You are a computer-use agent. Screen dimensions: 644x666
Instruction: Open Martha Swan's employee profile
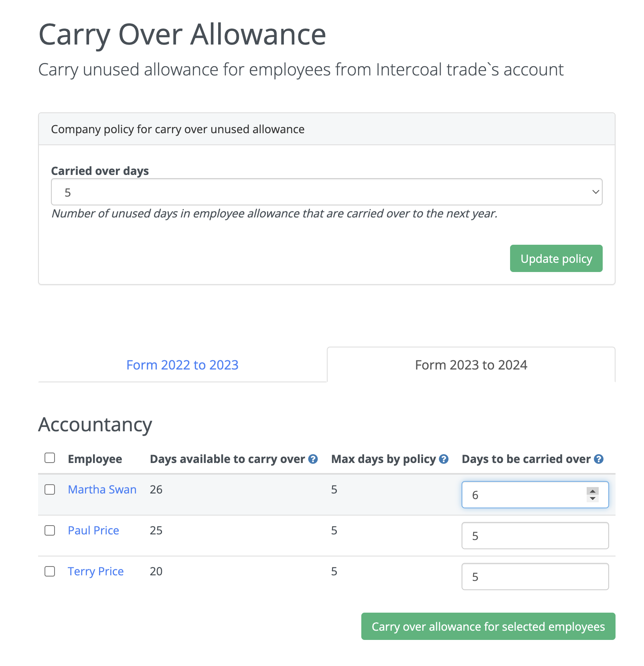tap(102, 489)
